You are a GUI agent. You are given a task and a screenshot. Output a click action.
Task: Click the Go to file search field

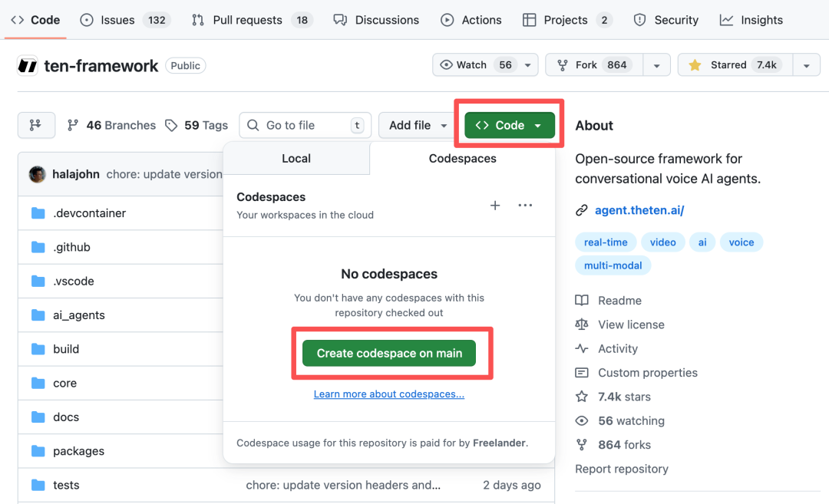click(305, 125)
